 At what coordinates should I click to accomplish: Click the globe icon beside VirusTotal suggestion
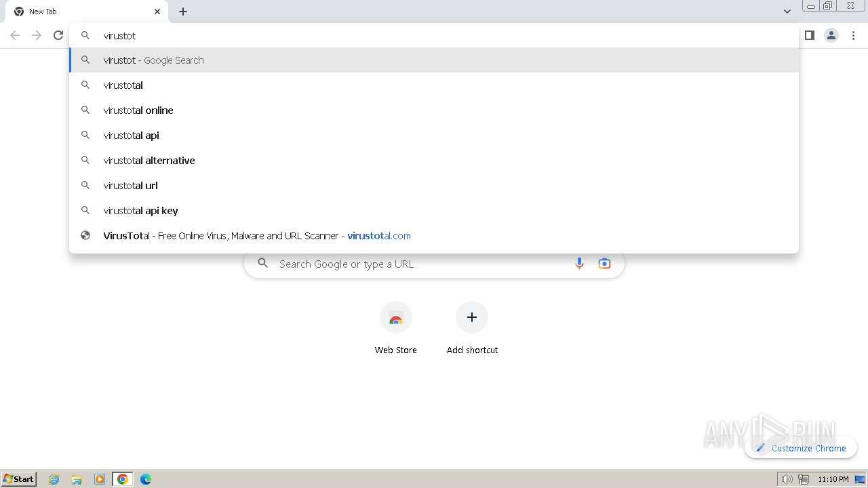coord(85,236)
